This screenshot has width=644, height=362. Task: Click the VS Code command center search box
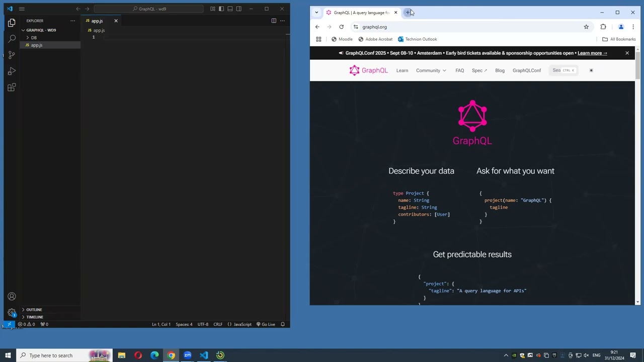point(148,9)
